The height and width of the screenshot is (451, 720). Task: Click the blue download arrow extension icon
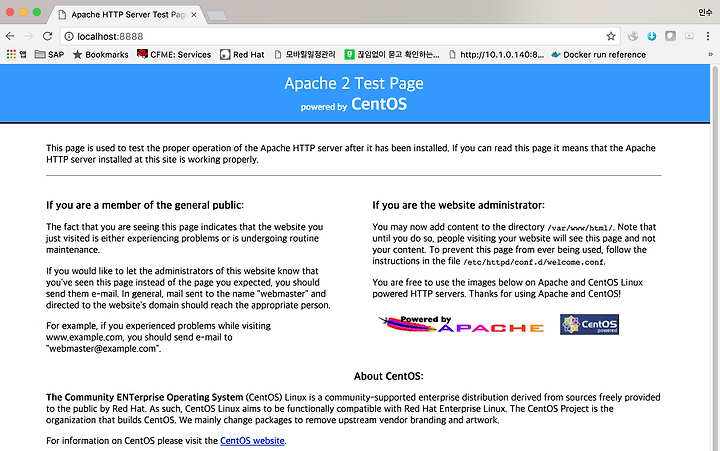pyautogui.click(x=652, y=36)
